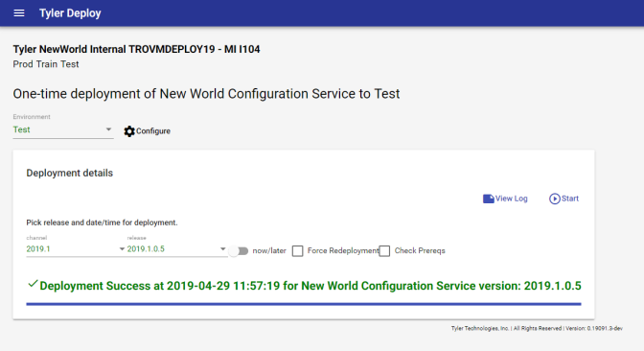
Task: Click the View Log button text
Action: point(512,199)
